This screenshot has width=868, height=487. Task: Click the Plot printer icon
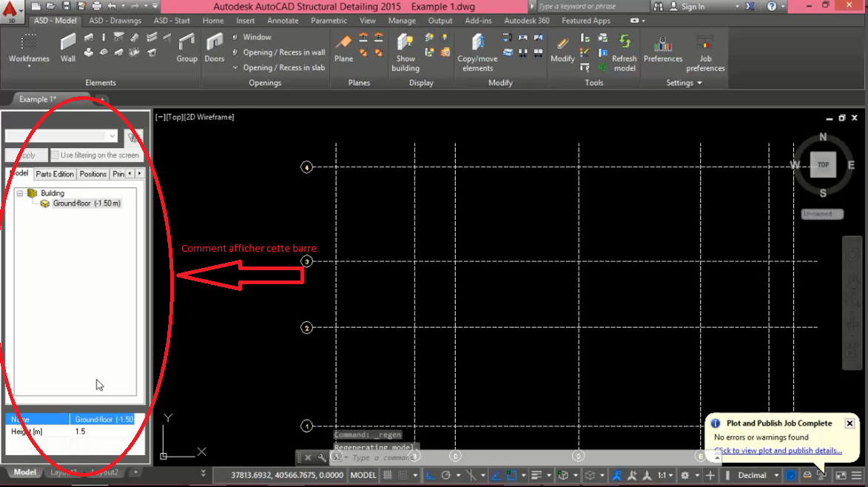point(97,6)
